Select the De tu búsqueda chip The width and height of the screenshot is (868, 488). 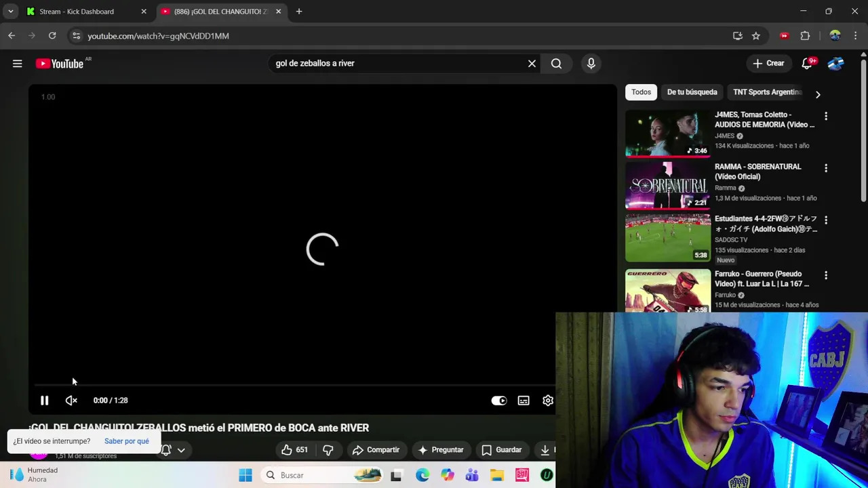point(692,92)
